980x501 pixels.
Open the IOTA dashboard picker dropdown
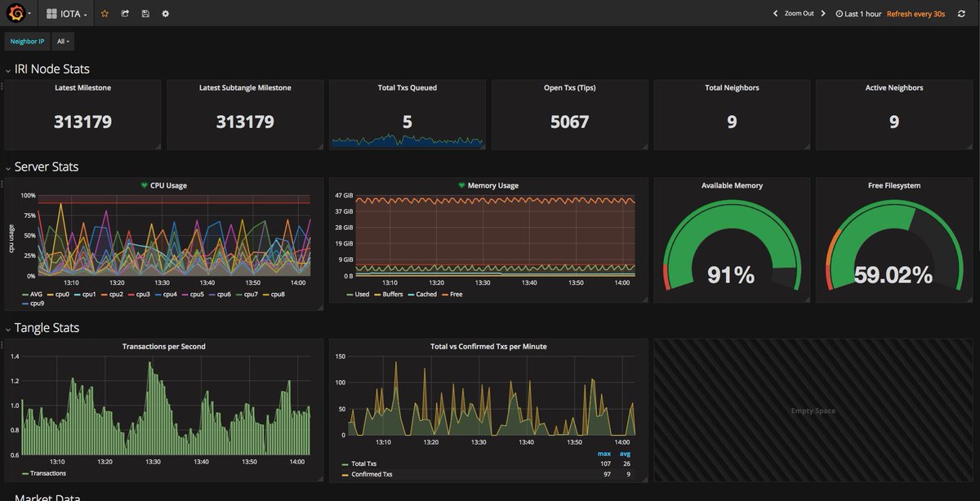point(67,14)
